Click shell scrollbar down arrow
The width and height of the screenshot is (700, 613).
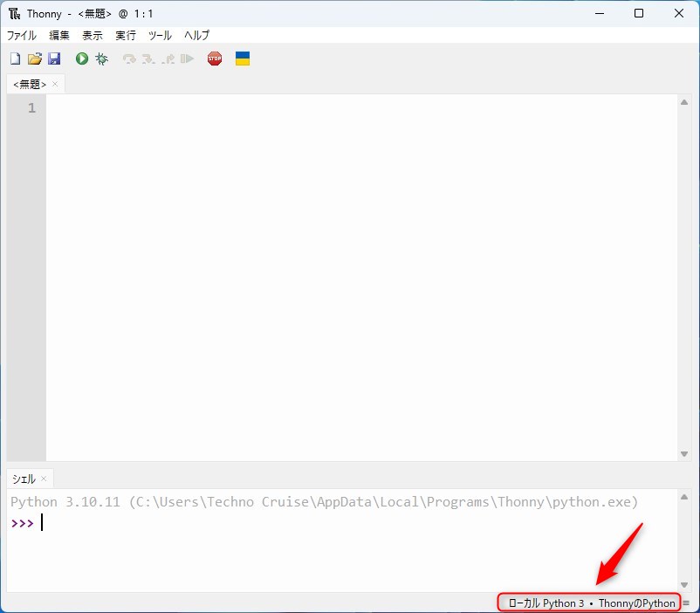[684, 585]
